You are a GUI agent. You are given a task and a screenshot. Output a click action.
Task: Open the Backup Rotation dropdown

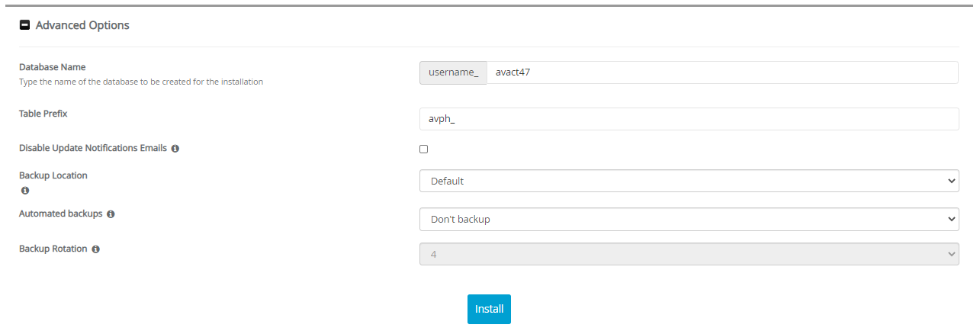point(689,254)
